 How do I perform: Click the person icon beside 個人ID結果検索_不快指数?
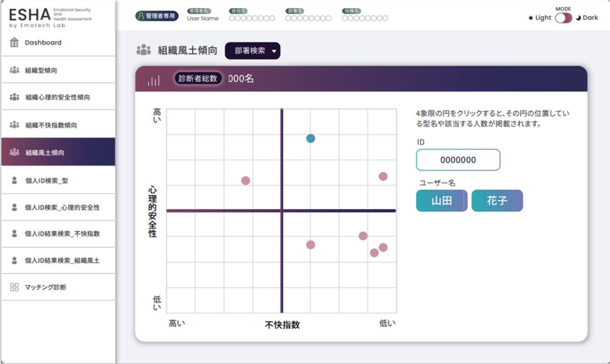click(x=14, y=234)
